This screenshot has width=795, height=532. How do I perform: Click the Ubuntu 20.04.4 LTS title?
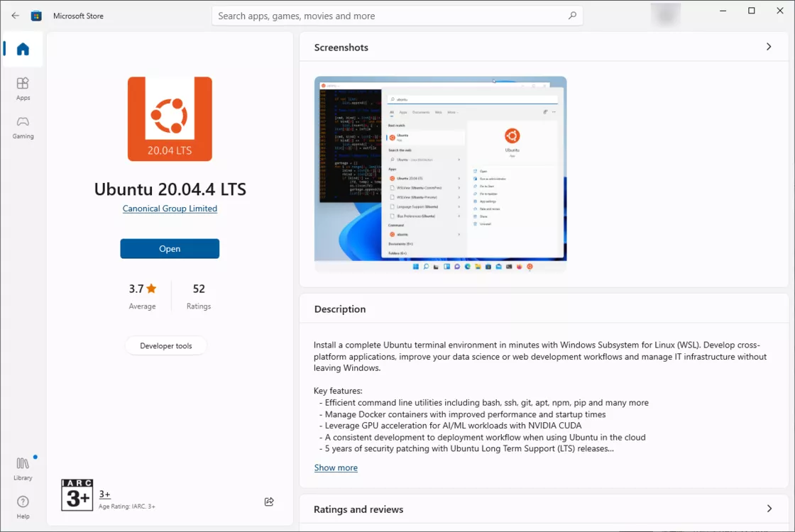click(170, 189)
